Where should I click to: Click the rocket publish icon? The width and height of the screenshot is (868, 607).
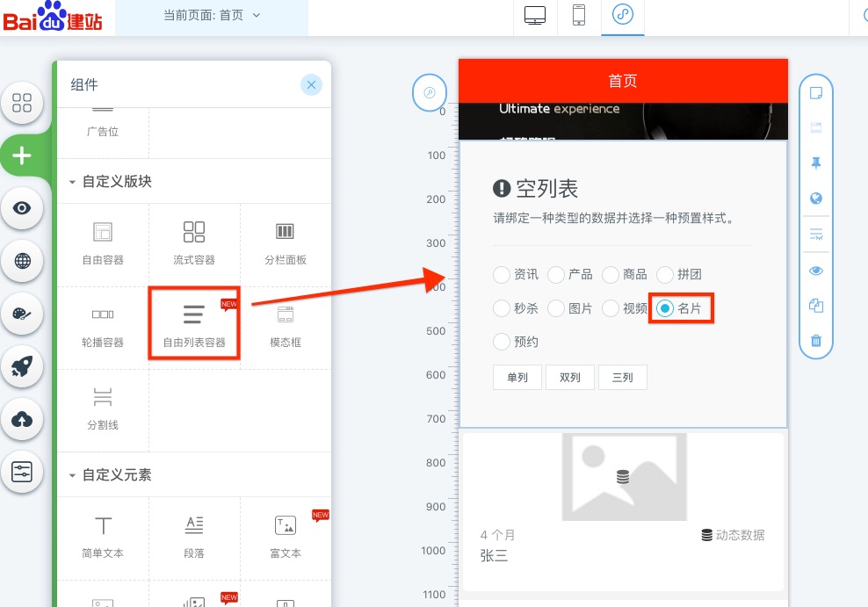tap(22, 366)
